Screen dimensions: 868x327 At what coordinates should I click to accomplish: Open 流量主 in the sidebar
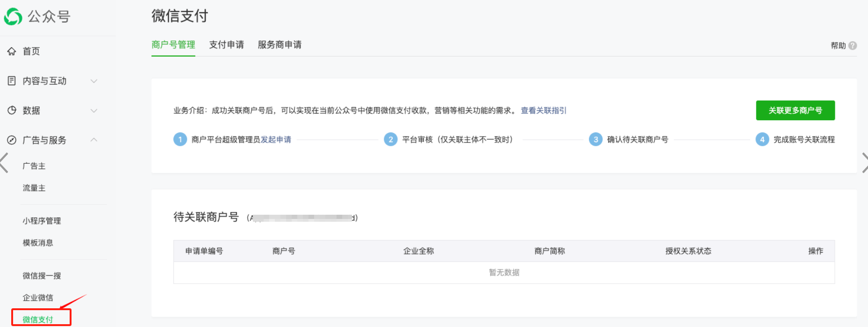pyautogui.click(x=34, y=188)
